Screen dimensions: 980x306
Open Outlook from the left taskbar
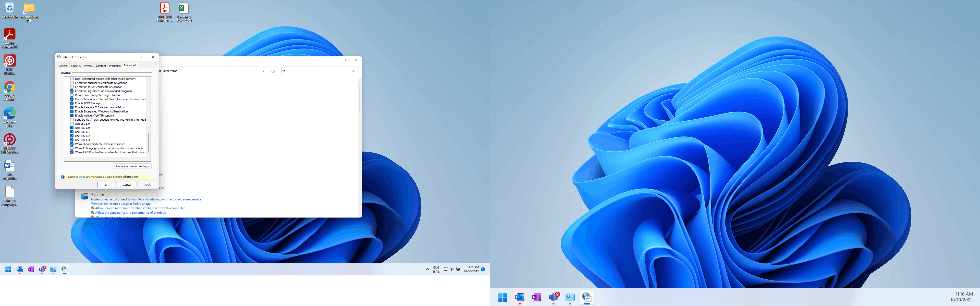[x=19, y=269]
